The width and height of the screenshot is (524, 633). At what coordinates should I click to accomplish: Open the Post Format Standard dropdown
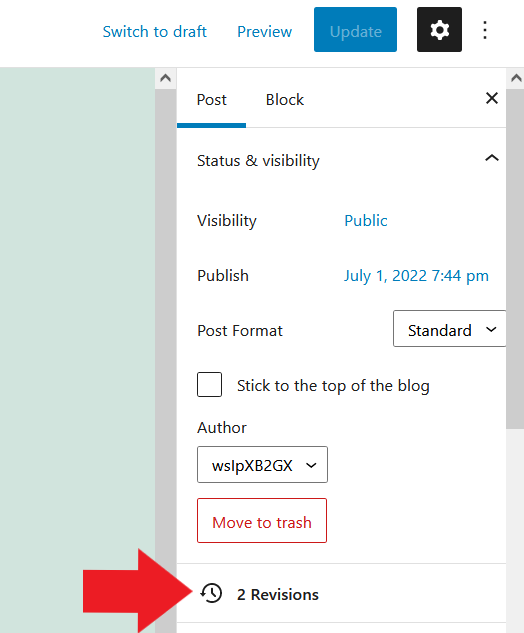449,329
